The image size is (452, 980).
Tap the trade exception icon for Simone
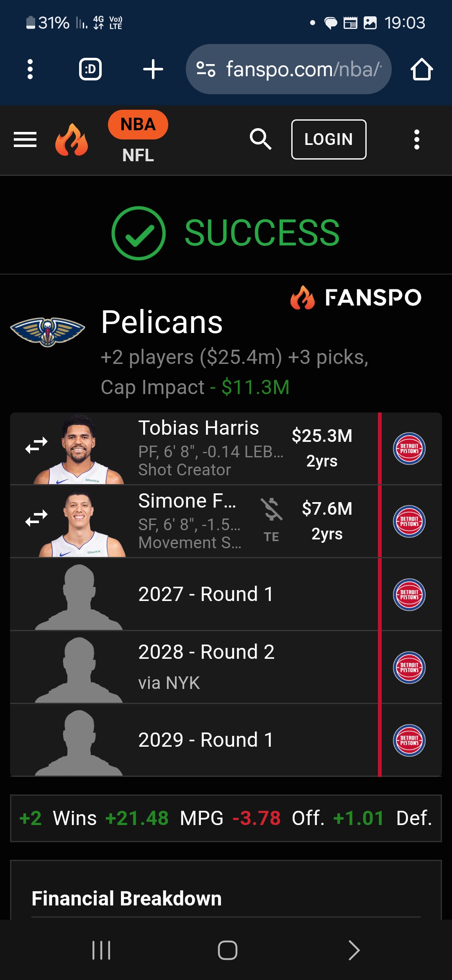[x=271, y=510]
